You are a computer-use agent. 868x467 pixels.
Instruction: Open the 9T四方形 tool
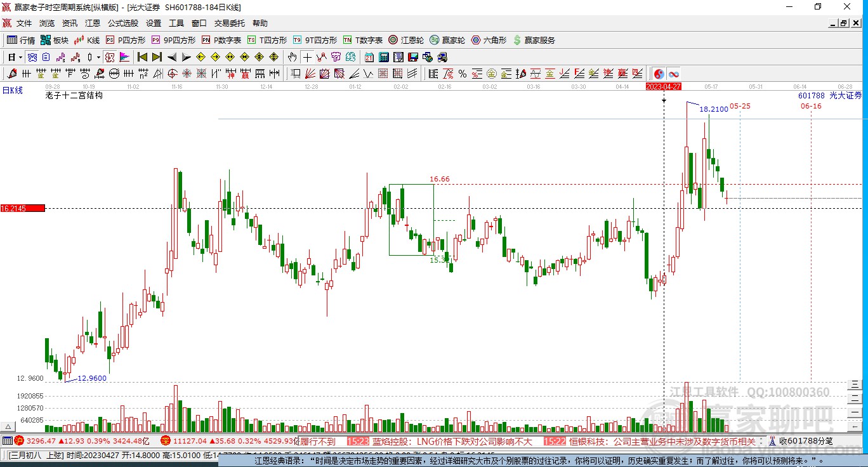315,40
